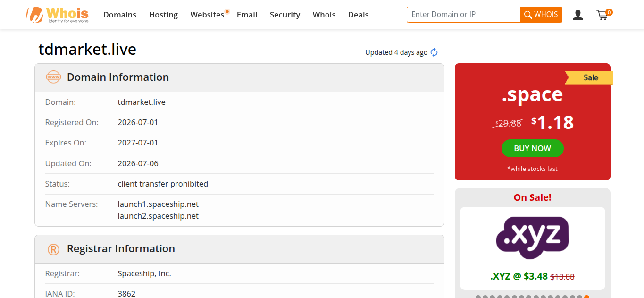Click the Whois logo in header

coord(58,15)
